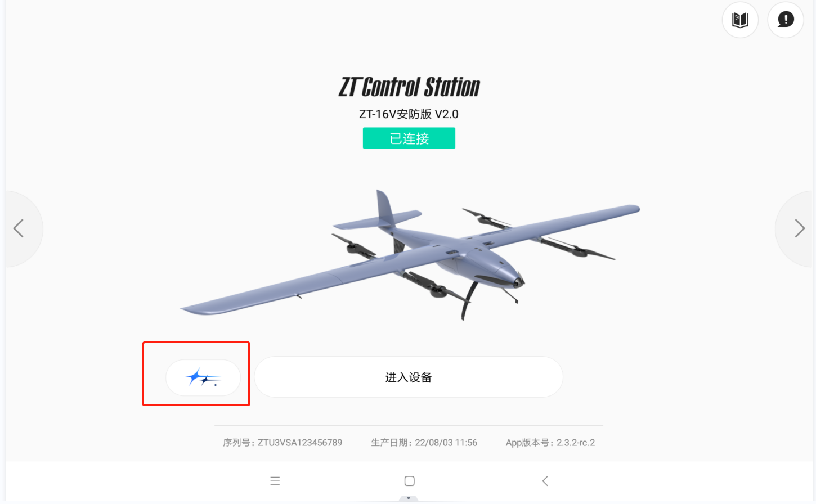Open the exclamation alert notifications icon
This screenshot has height=504, width=816.
pos(786,20)
